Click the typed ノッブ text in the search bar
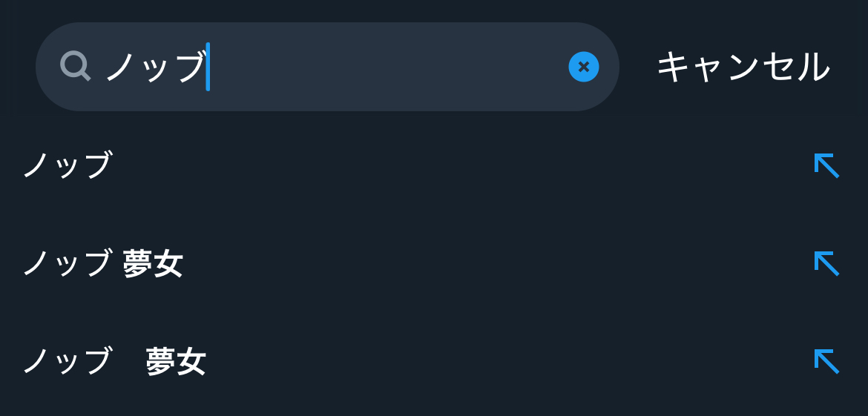The width and height of the screenshot is (868, 416). (x=154, y=67)
